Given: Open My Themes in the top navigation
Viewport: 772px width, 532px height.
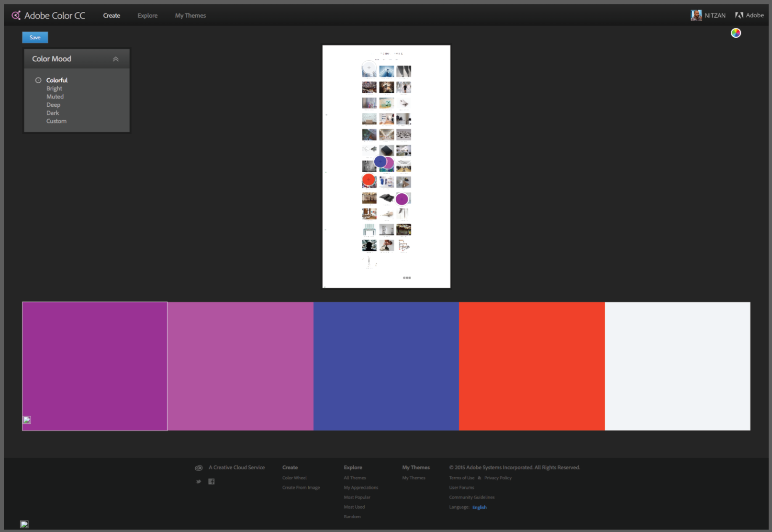Looking at the screenshot, I should tap(190, 16).
